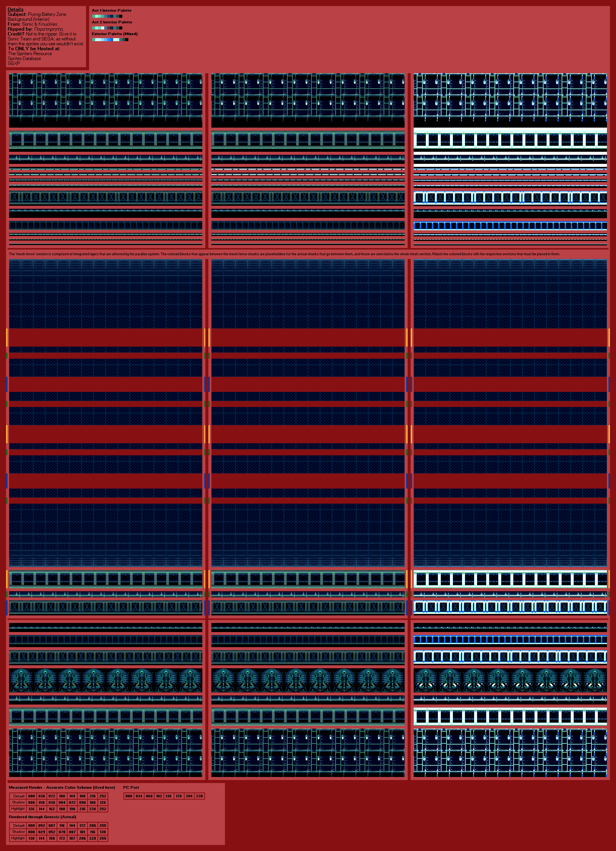Select the 070 cell in Genesis Shadow row
Viewport: 616px width, 851px height.
pos(62,832)
